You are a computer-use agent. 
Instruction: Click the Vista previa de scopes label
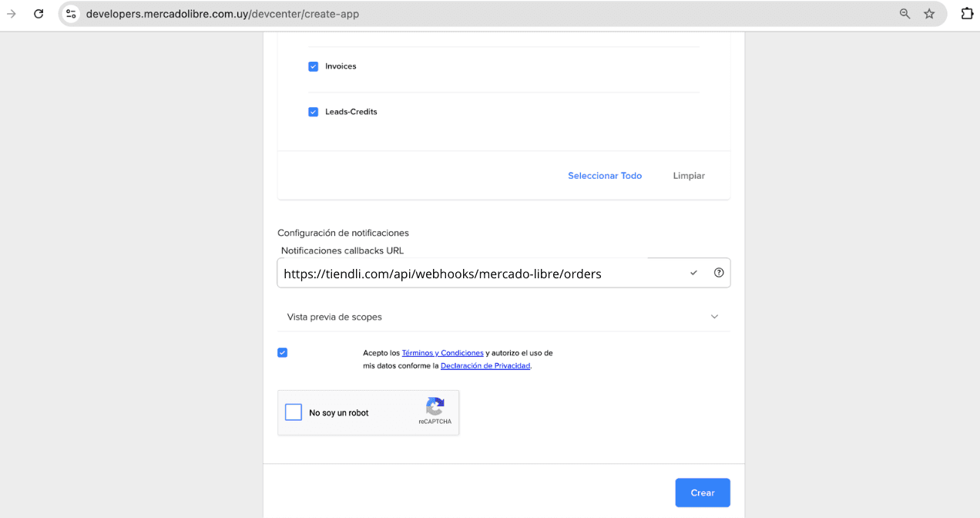(x=334, y=317)
